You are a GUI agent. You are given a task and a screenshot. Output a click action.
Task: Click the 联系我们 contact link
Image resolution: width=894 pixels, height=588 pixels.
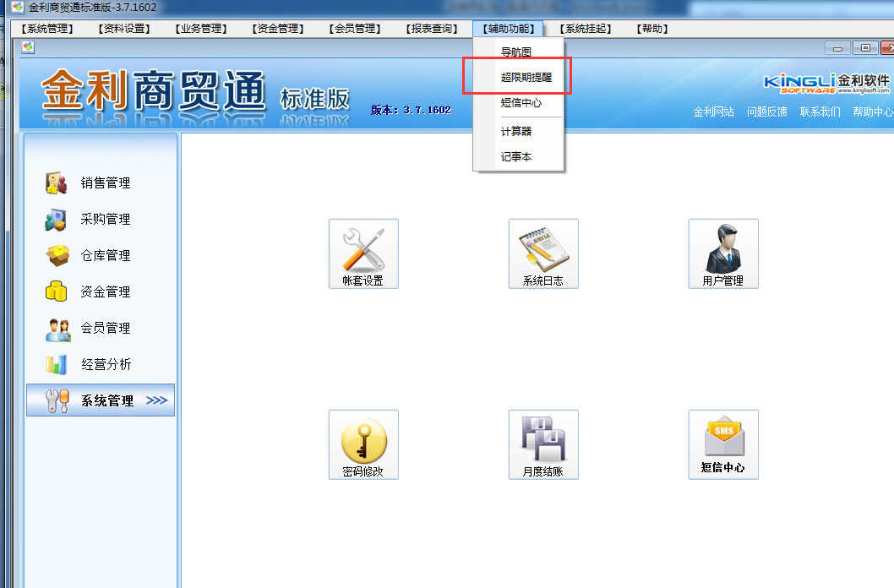820,112
